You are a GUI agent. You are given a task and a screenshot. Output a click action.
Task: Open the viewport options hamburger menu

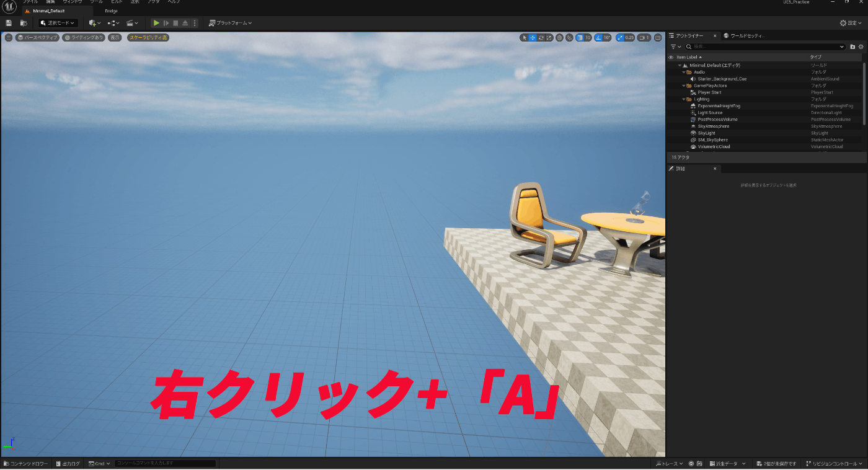point(9,37)
